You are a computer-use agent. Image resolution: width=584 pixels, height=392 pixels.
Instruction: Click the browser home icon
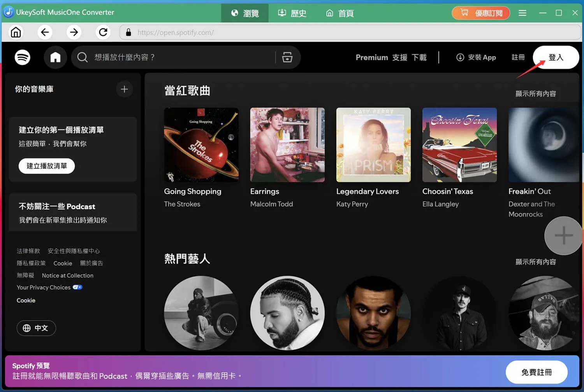16,32
